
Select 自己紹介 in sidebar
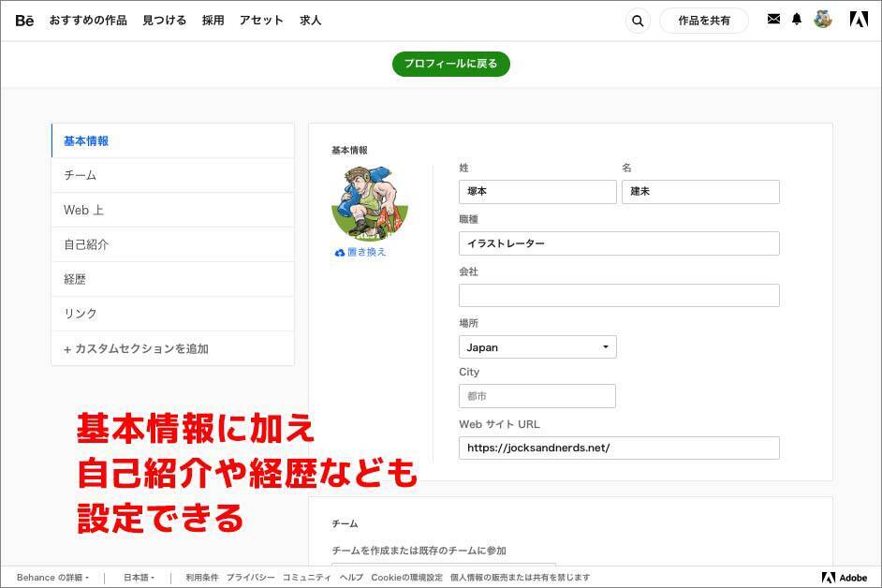coord(172,244)
